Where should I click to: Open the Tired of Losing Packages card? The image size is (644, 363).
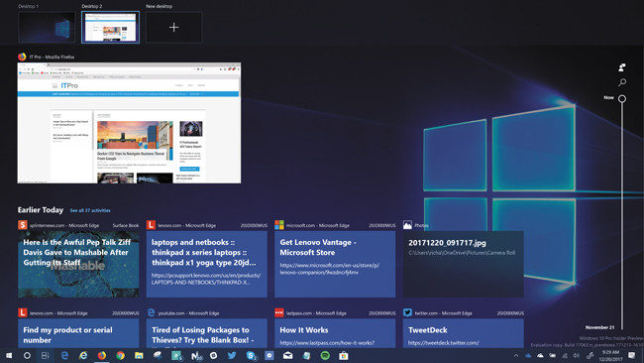pyautogui.click(x=207, y=333)
